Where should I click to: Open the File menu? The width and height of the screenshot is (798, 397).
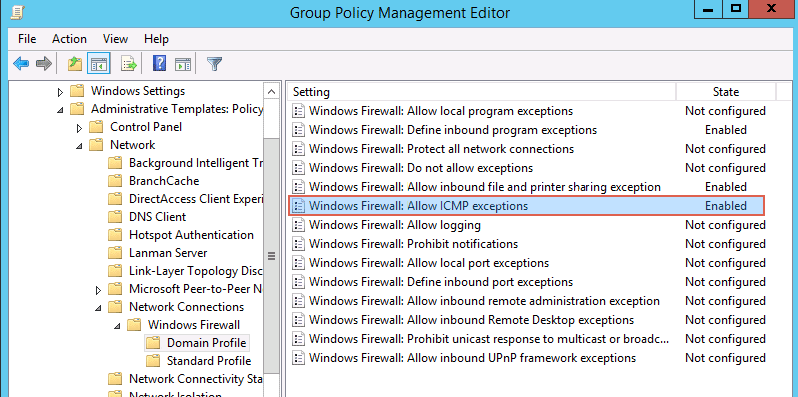pyautogui.click(x=27, y=39)
